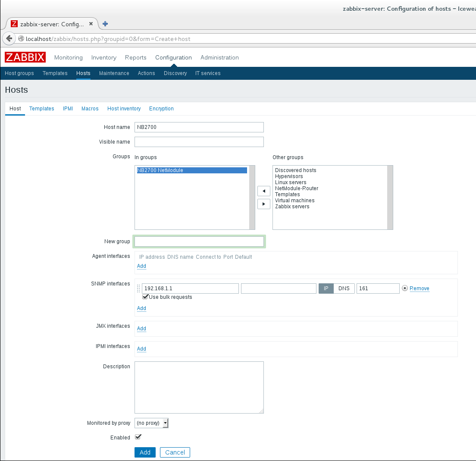This screenshot has width=476, height=461.
Task: Move group to Other groups with right arrow
Action: pyautogui.click(x=264, y=204)
